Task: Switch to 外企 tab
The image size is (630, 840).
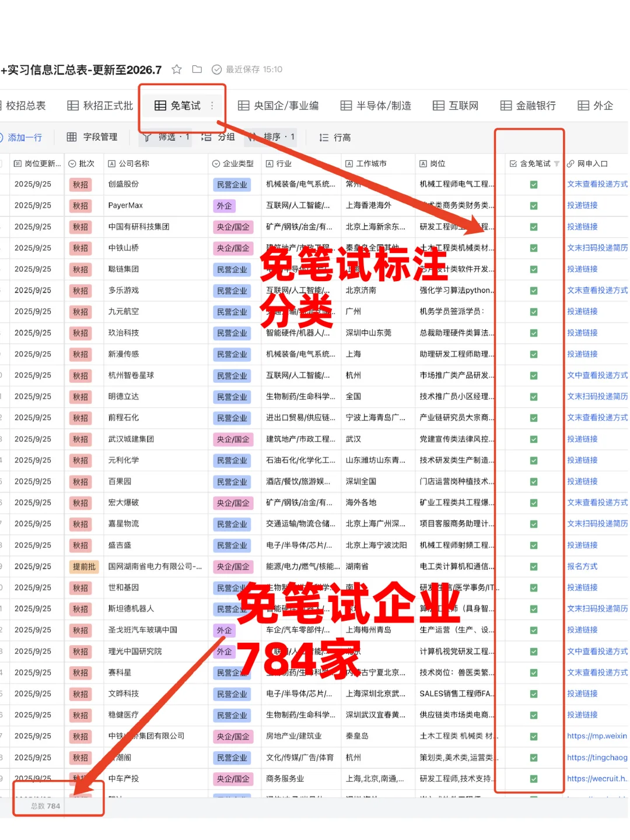Action: pos(596,106)
